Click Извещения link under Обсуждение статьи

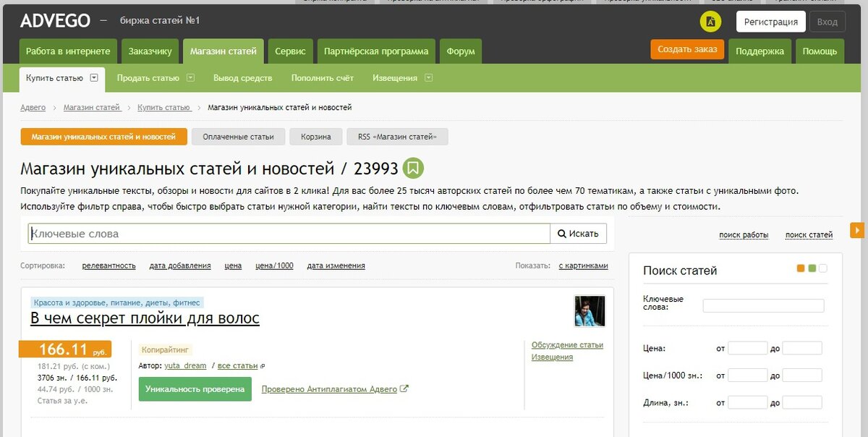point(553,357)
